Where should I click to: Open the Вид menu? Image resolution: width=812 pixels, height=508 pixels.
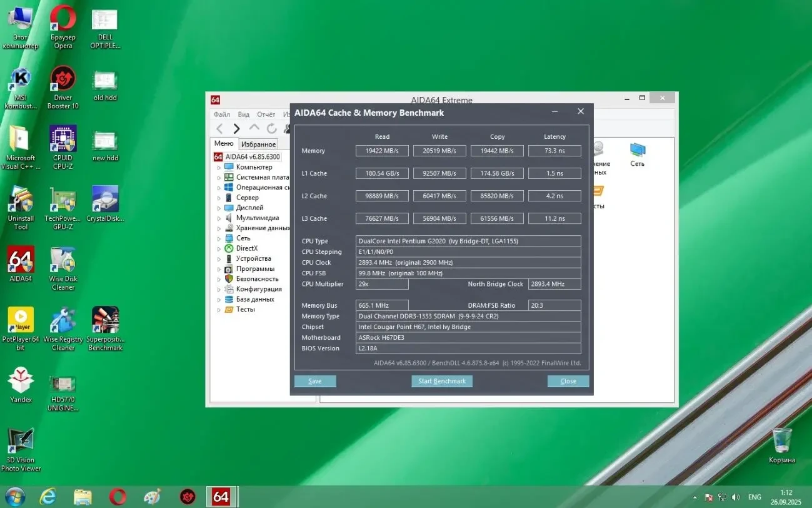pos(244,114)
